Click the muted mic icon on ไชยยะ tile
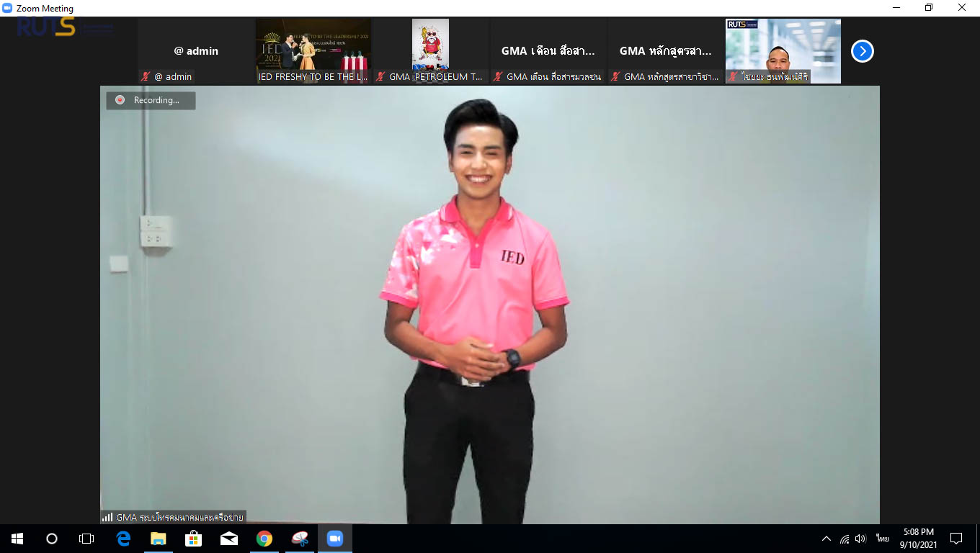The height and width of the screenshot is (553, 980). 733,76
